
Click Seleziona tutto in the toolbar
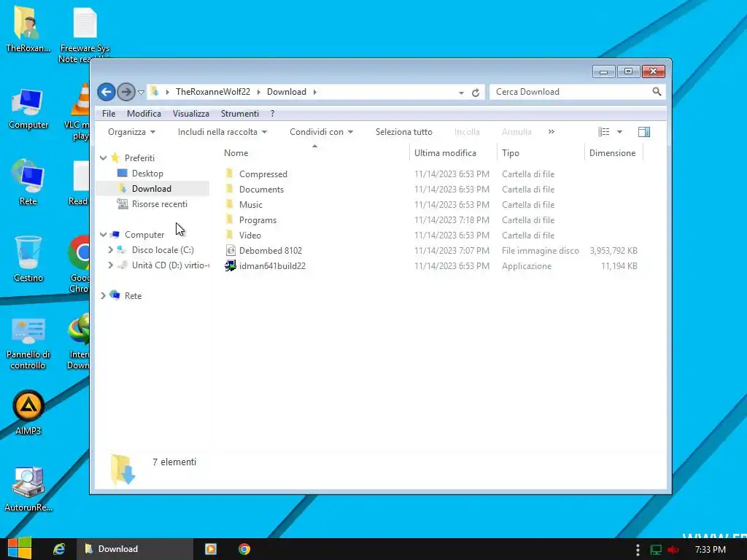(x=404, y=132)
